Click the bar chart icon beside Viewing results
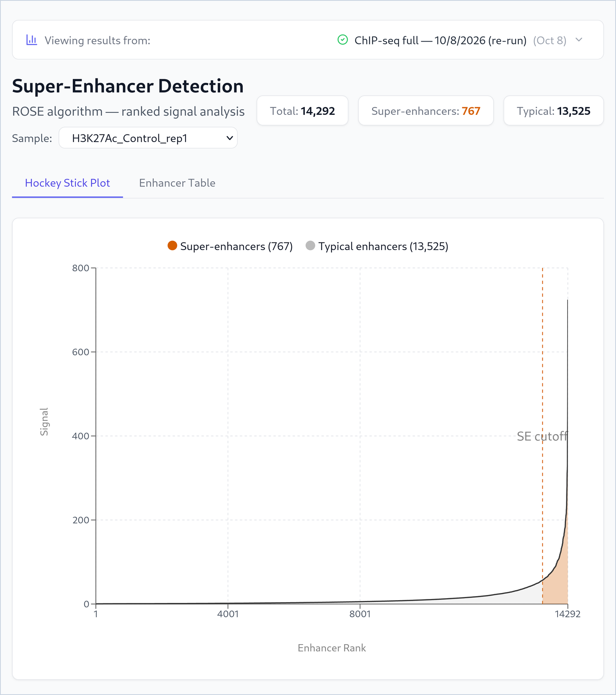The height and width of the screenshot is (695, 616). click(32, 40)
